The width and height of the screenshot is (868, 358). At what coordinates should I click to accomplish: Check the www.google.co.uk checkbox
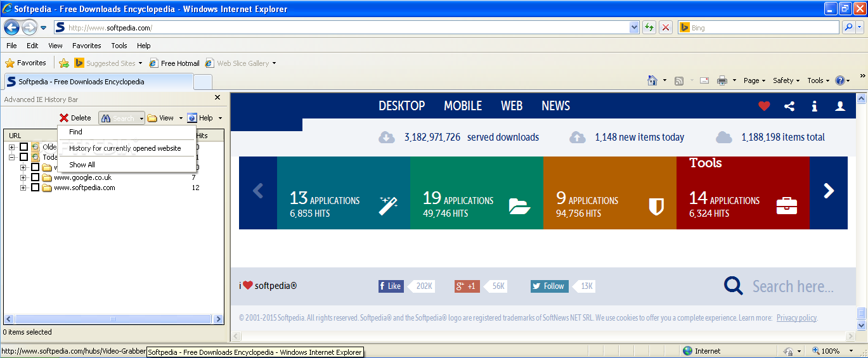[x=36, y=177]
